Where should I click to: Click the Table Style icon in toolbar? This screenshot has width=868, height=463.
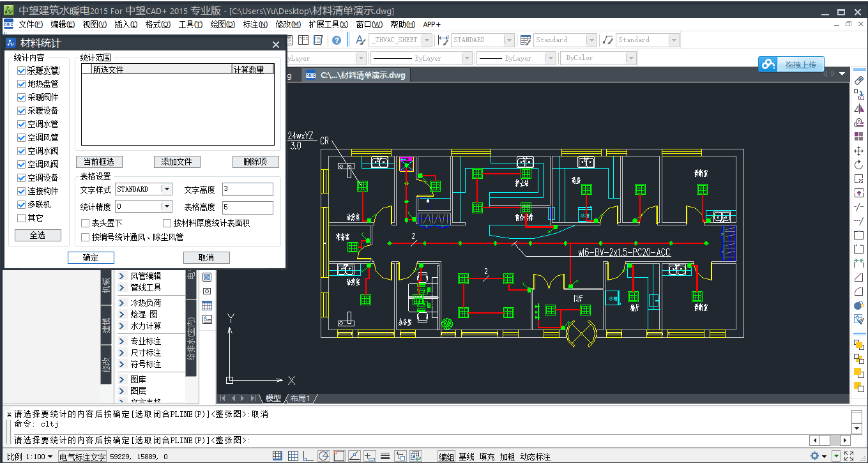point(526,40)
